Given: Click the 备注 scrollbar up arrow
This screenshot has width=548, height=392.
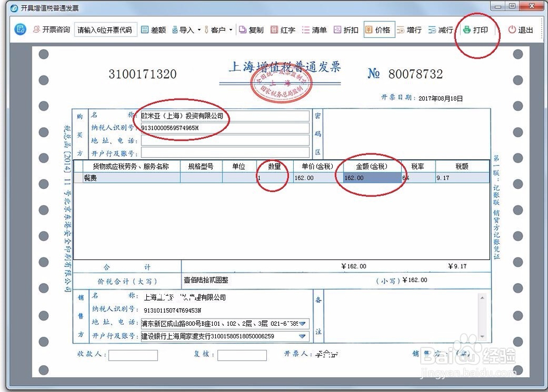Looking at the screenshot, I should point(482,298).
